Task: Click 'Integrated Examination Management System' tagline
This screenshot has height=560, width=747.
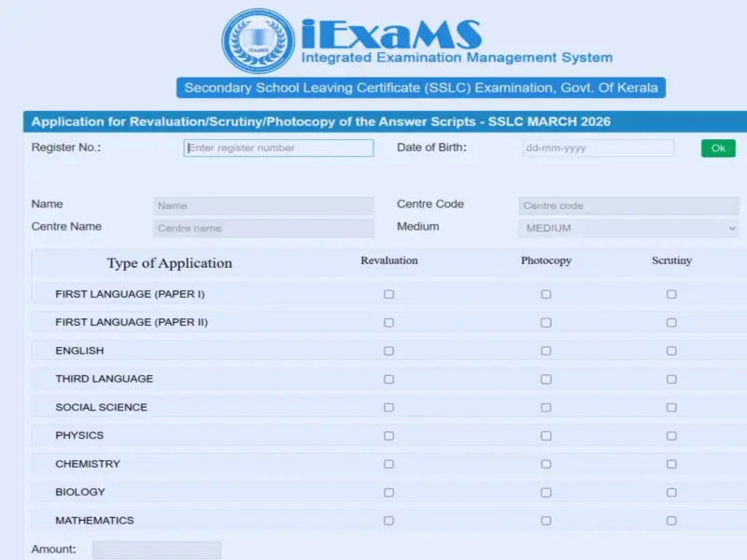Action: tap(457, 58)
